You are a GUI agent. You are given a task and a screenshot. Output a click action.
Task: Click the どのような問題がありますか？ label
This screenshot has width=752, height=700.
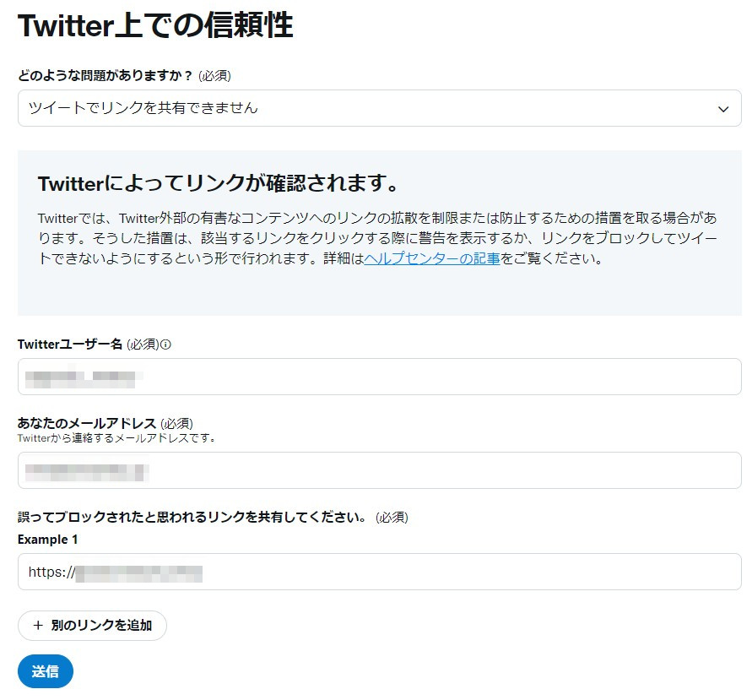pos(105,76)
